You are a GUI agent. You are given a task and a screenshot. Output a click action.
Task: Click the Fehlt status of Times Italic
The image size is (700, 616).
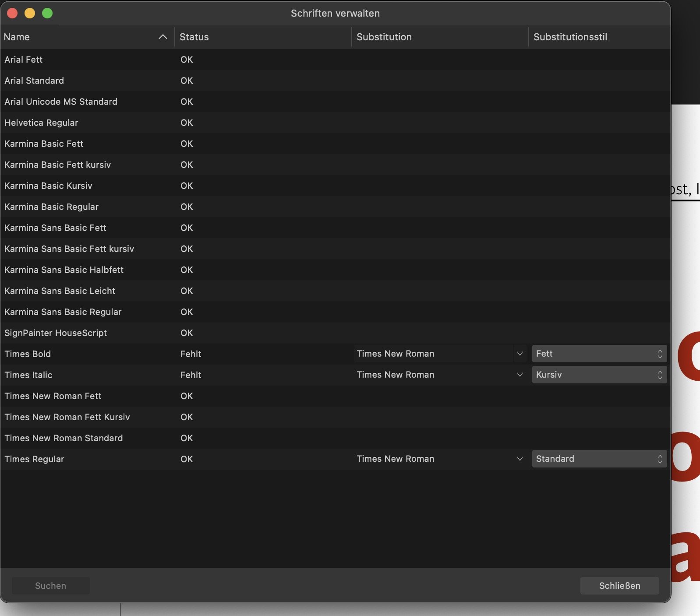(x=191, y=375)
